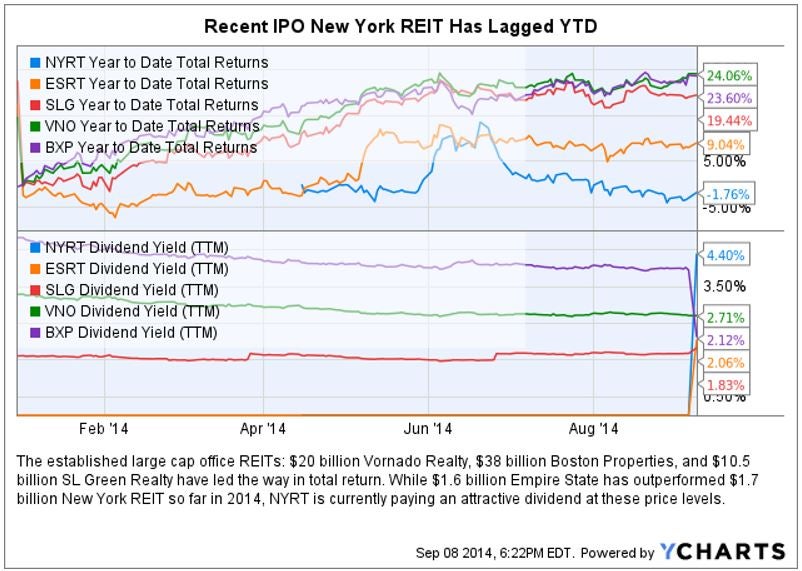Click the caption paragraph about established office REITs

pyautogui.click(x=387, y=480)
